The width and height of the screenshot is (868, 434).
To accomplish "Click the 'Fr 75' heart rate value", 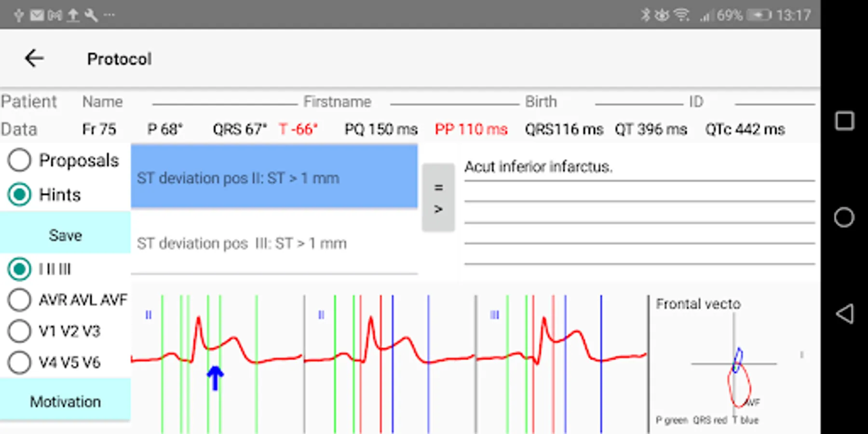I will coord(99,129).
